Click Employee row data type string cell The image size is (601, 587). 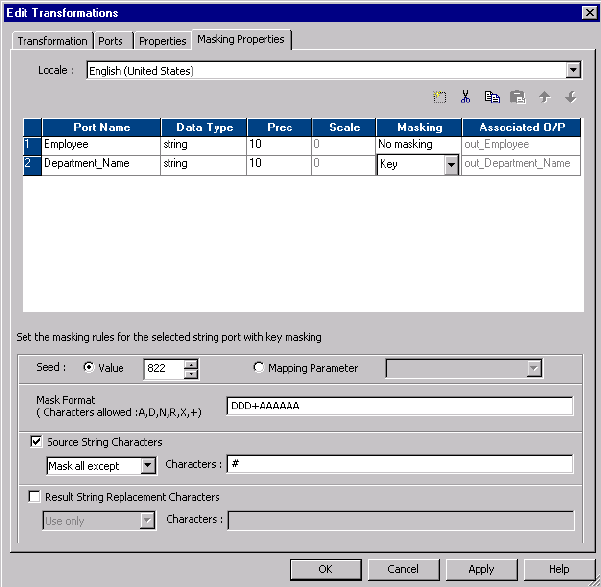pos(204,145)
